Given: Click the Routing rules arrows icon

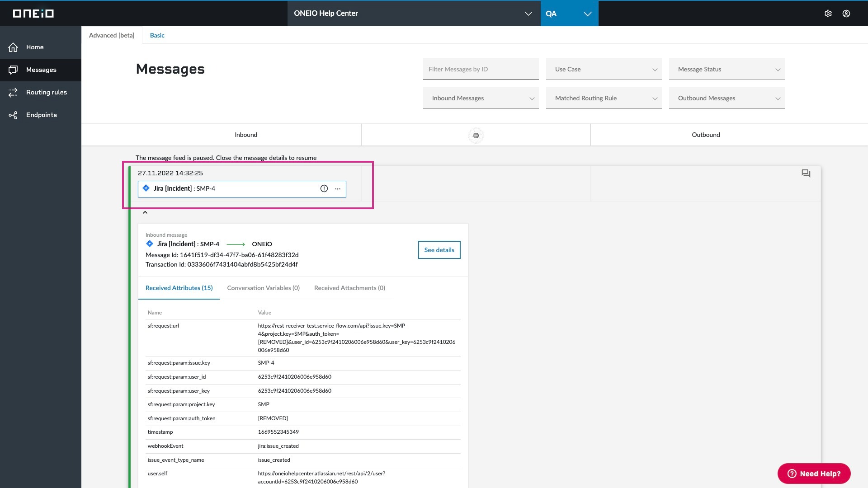Looking at the screenshot, I should [13, 92].
